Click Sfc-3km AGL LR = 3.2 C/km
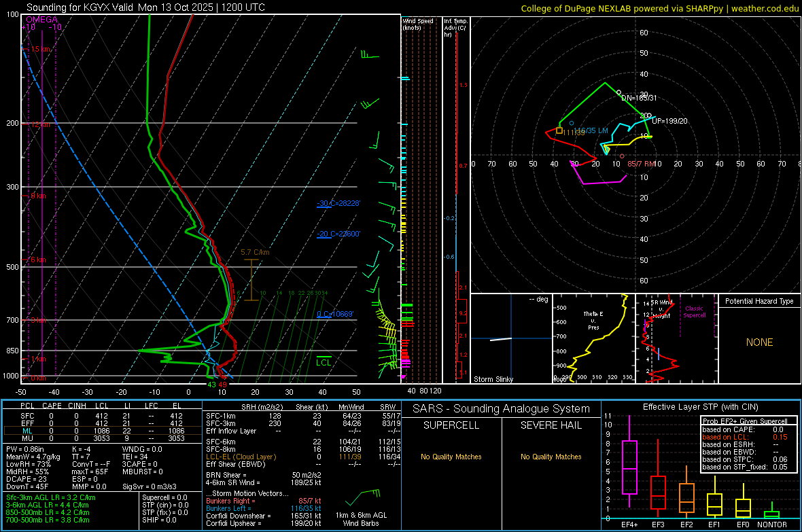 pos(51,497)
